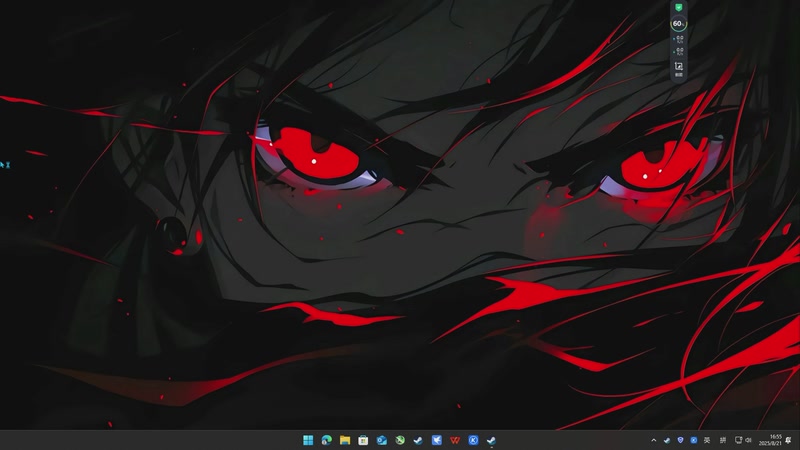Click the Steam tray icon

point(667,440)
